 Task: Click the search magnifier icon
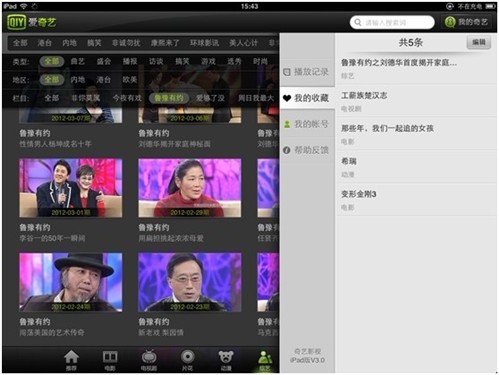pyautogui.click(x=358, y=22)
